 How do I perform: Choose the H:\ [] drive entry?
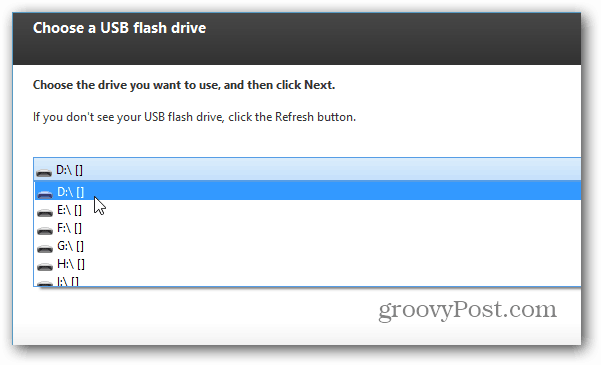308,264
